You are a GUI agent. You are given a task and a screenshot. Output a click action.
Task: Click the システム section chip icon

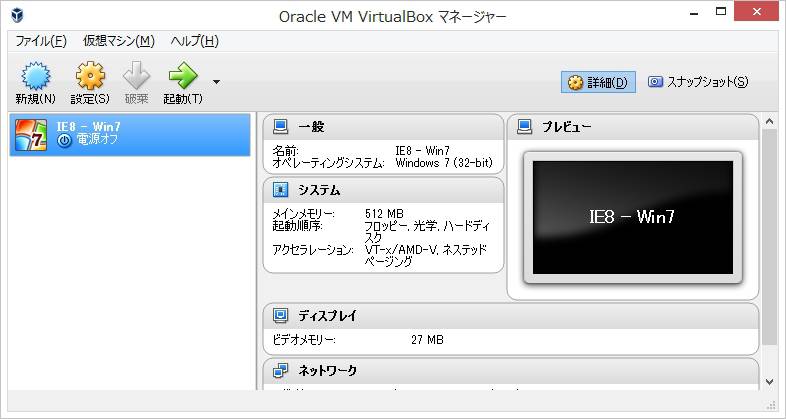(281, 190)
